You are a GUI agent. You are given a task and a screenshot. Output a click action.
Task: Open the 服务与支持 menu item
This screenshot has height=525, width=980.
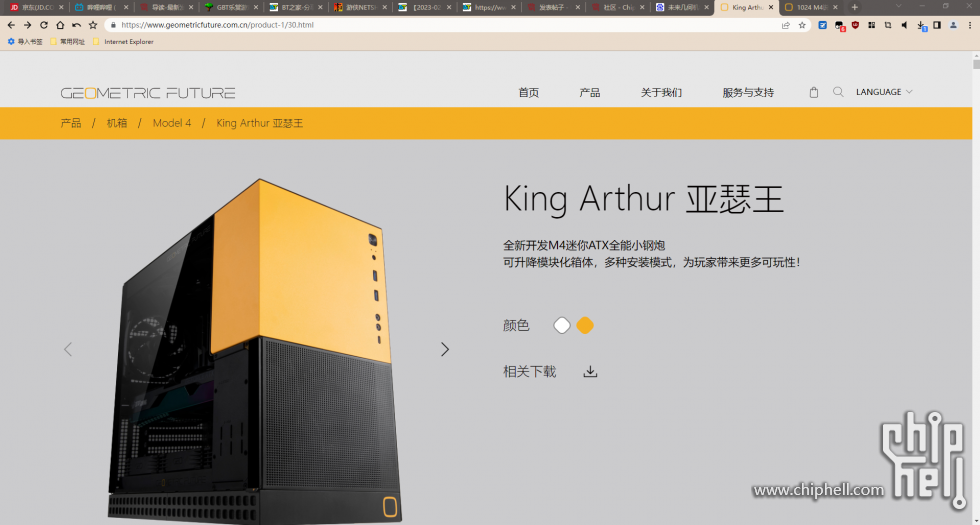click(748, 92)
